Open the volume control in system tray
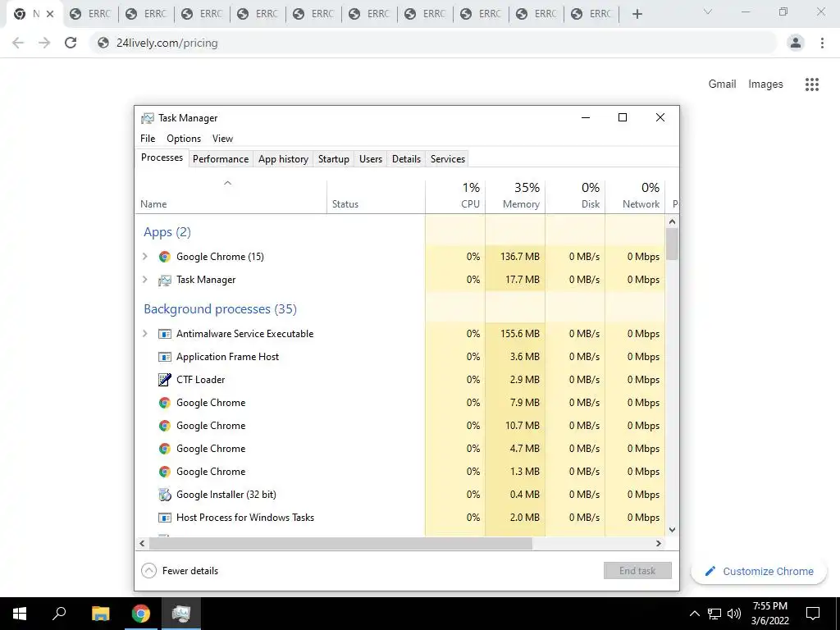Screen dimensions: 840x630 (x=734, y=614)
